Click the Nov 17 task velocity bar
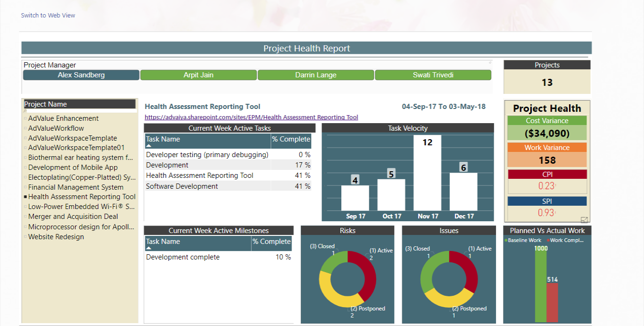Image resolution: width=644 pixels, height=326 pixels. (428, 173)
